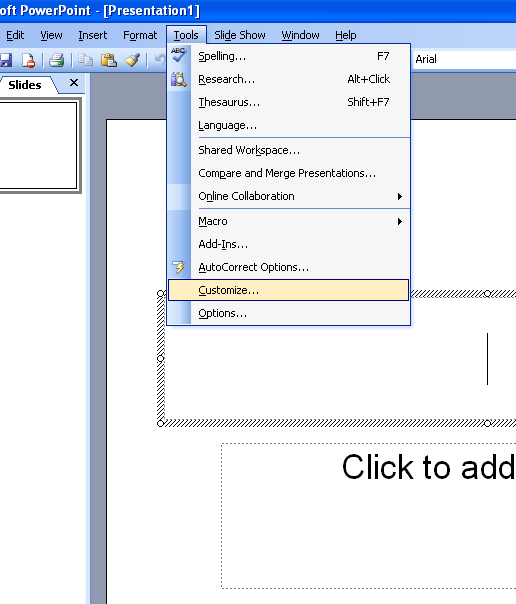Click the Paste clipboard icon
This screenshot has height=604, width=516.
pyautogui.click(x=109, y=60)
